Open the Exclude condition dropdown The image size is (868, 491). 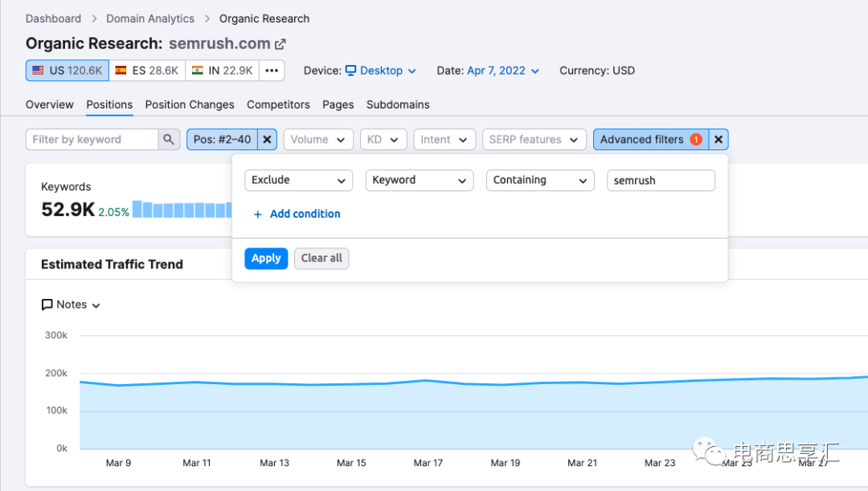pos(298,181)
